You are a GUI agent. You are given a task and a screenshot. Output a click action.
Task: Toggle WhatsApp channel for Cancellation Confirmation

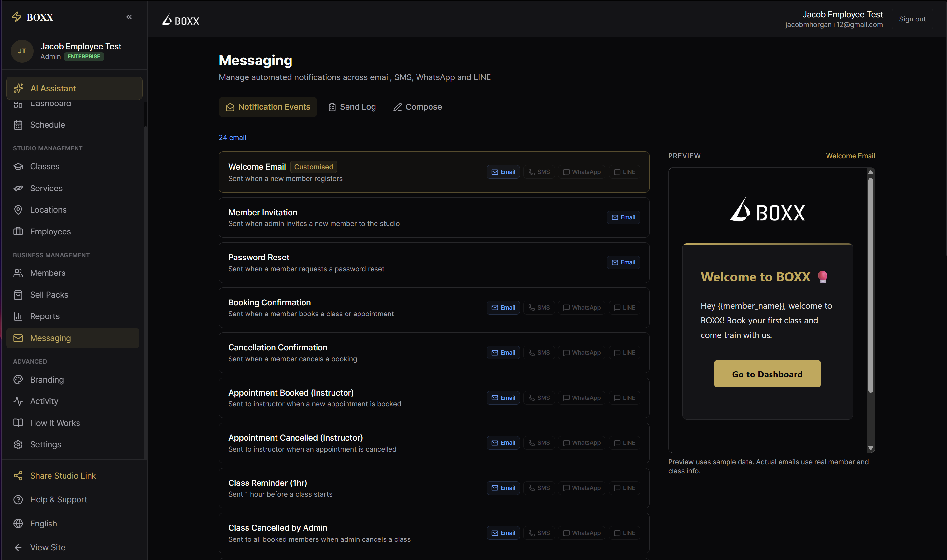tap(582, 353)
